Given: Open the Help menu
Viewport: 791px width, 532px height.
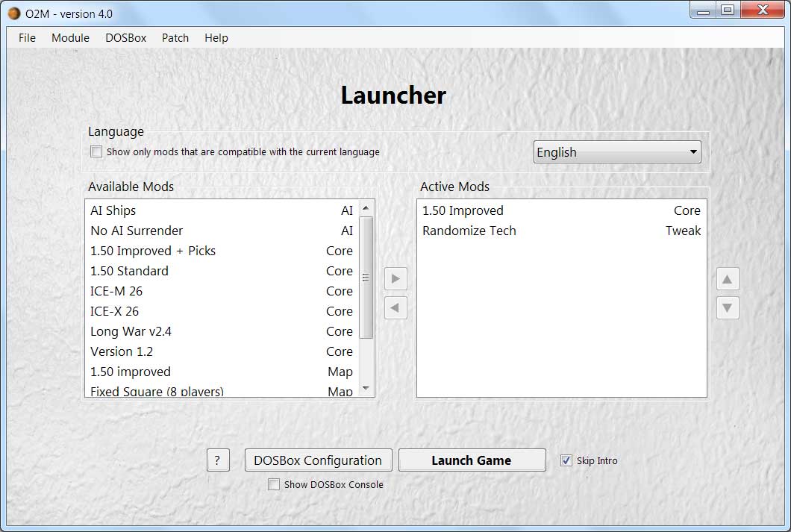Looking at the screenshot, I should pyautogui.click(x=216, y=38).
